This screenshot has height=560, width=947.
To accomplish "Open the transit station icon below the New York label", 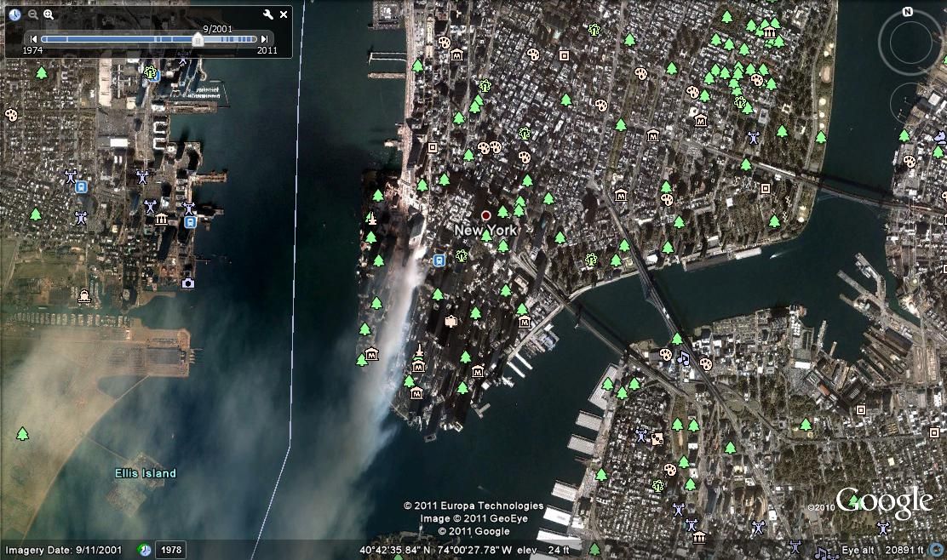I will (439, 260).
